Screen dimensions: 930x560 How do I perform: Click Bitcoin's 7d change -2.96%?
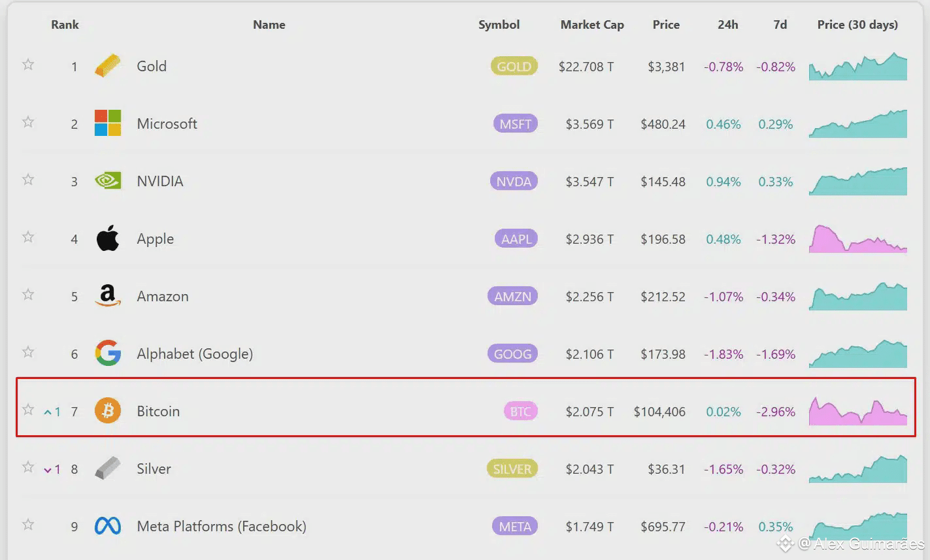776,412
